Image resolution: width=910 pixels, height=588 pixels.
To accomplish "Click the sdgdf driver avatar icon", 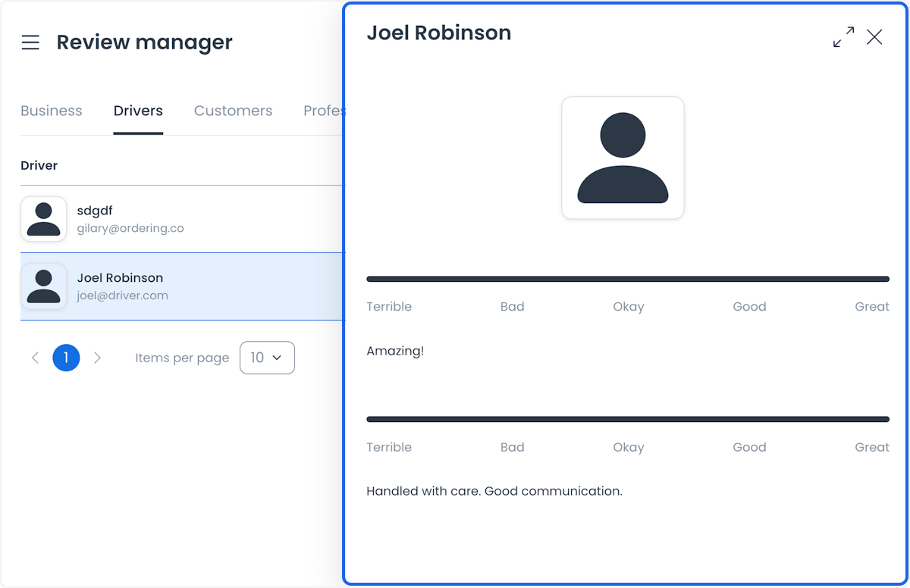I will pos(44,219).
